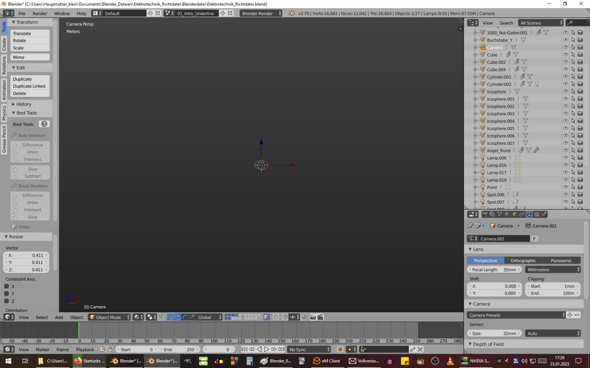Open the File menu
The width and height of the screenshot is (590, 368).
pos(22,13)
